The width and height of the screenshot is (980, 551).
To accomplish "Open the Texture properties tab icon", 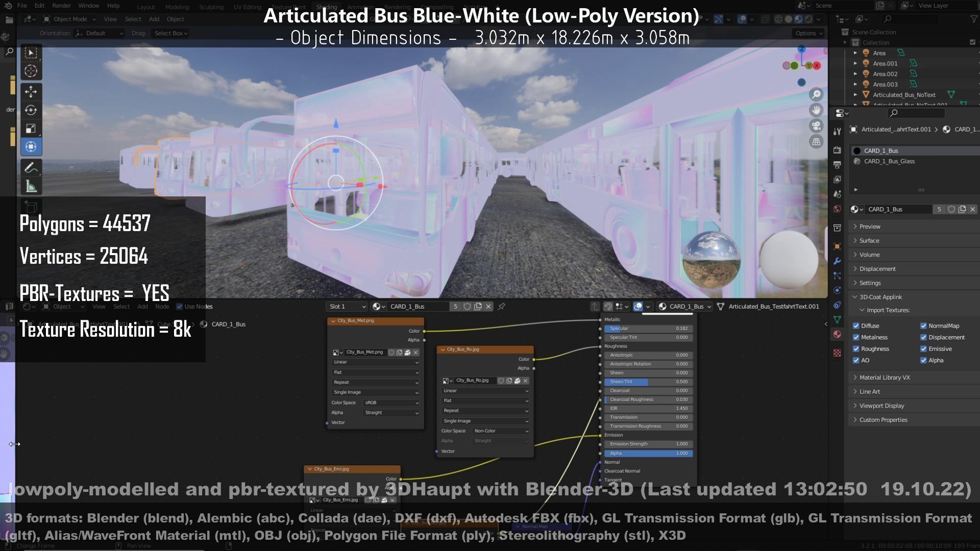I will (837, 353).
